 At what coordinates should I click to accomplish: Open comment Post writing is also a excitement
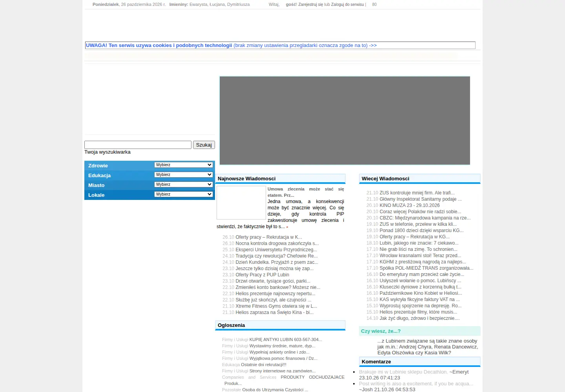[x=416, y=384]
